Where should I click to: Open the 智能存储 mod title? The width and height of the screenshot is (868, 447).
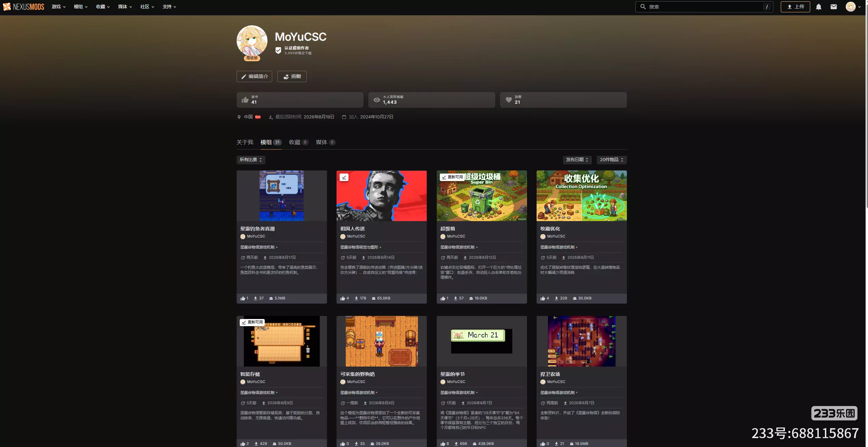coord(250,374)
